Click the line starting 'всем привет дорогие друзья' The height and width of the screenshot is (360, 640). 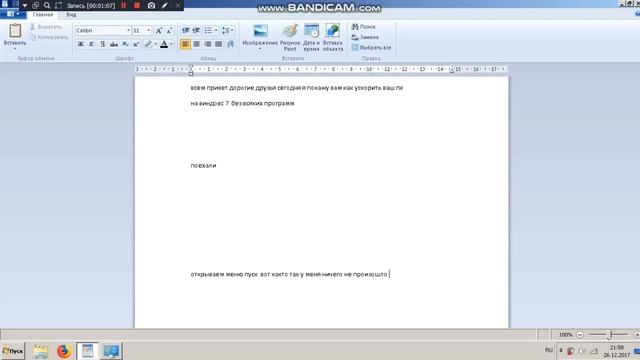tap(297, 88)
